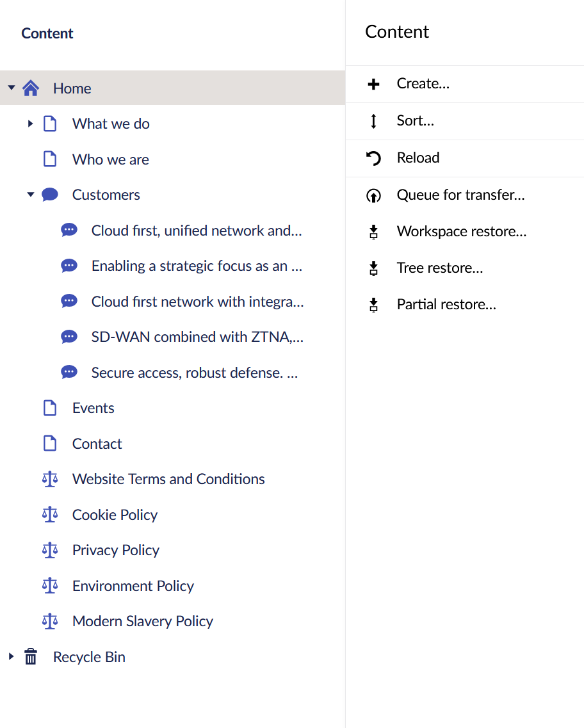Expand the What we do node arrow
The width and height of the screenshot is (584, 728).
[31, 124]
